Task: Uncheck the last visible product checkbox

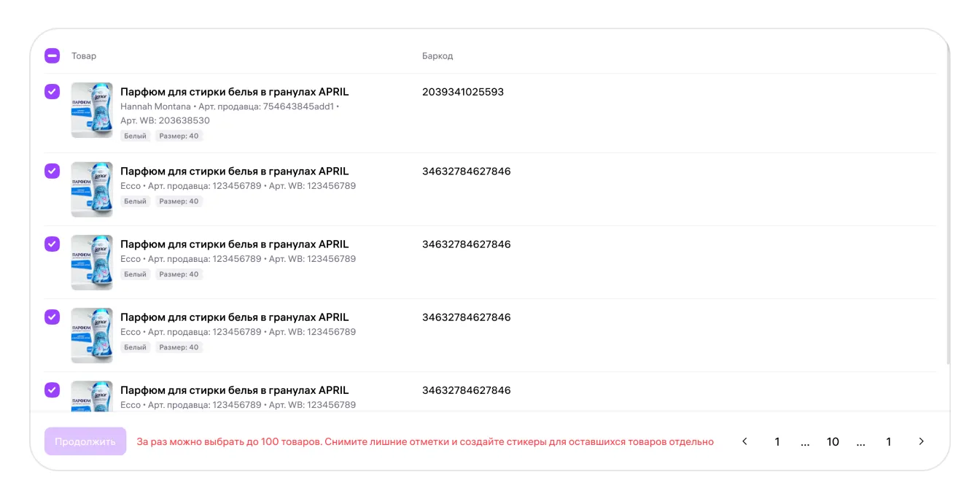Action: click(x=52, y=390)
